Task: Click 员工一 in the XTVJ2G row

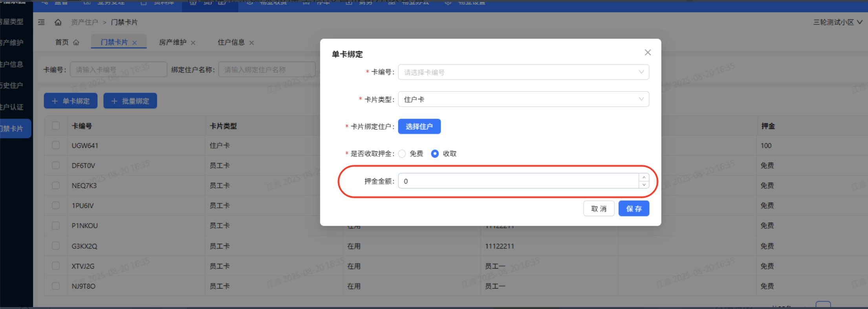Action: click(495, 266)
